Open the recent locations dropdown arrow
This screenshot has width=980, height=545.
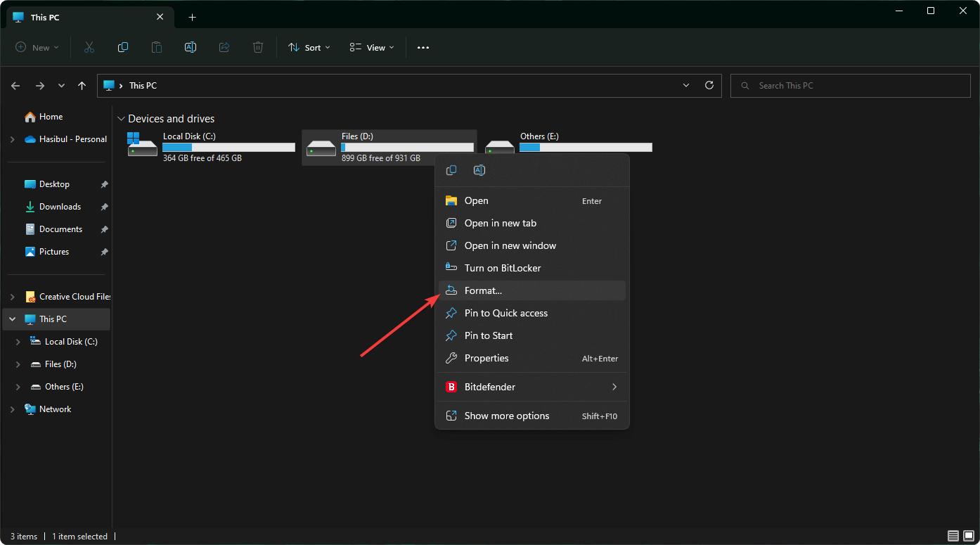[x=61, y=85]
